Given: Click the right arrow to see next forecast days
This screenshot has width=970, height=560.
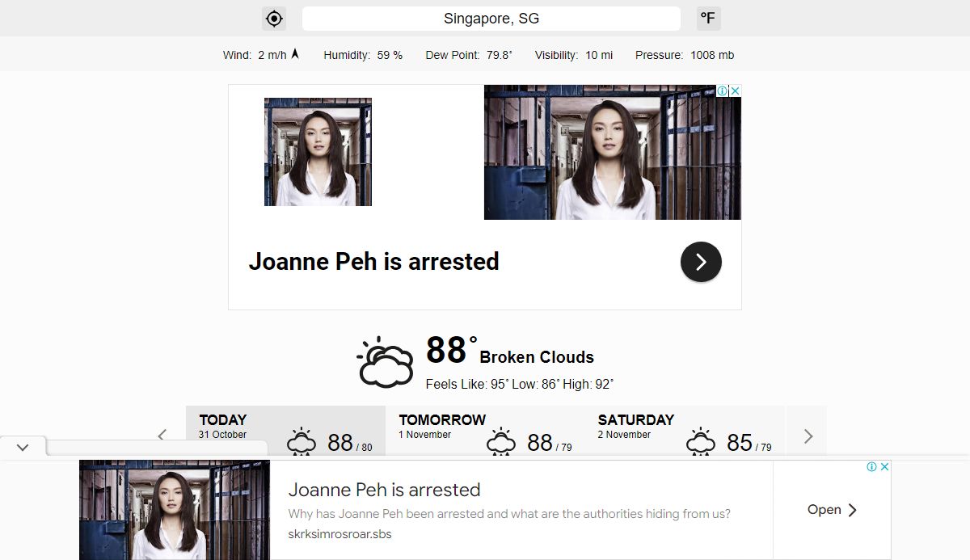Looking at the screenshot, I should [808, 436].
